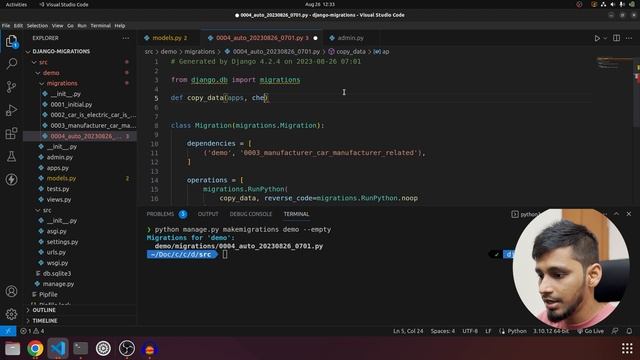Open the run options dropdown arrow
The height and width of the screenshot is (360, 640).
tap(605, 38)
